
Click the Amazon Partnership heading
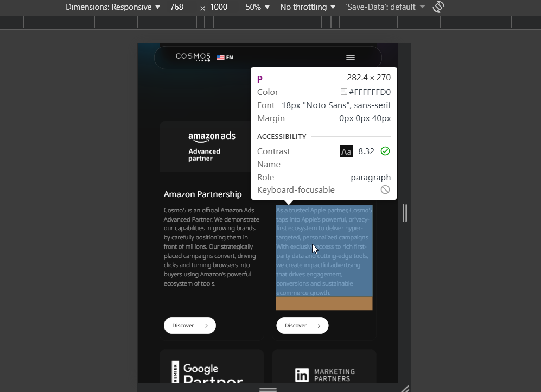coord(202,194)
